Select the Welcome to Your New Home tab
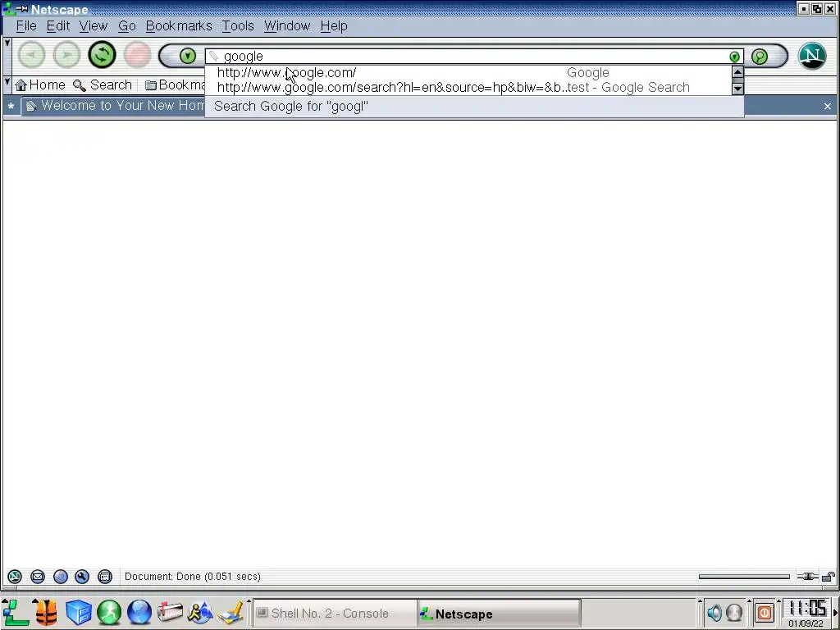840x630 pixels. click(113, 106)
